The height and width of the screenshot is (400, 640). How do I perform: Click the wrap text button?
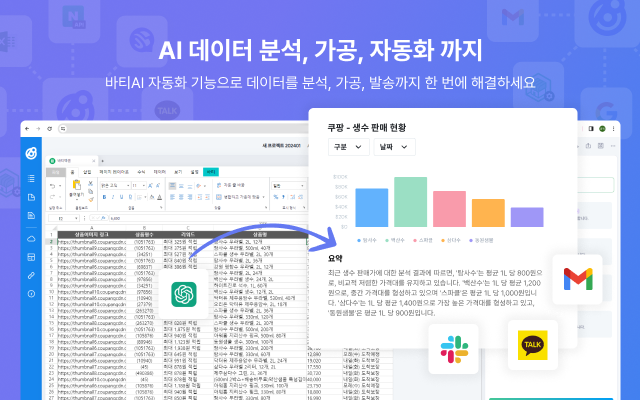coord(231,185)
